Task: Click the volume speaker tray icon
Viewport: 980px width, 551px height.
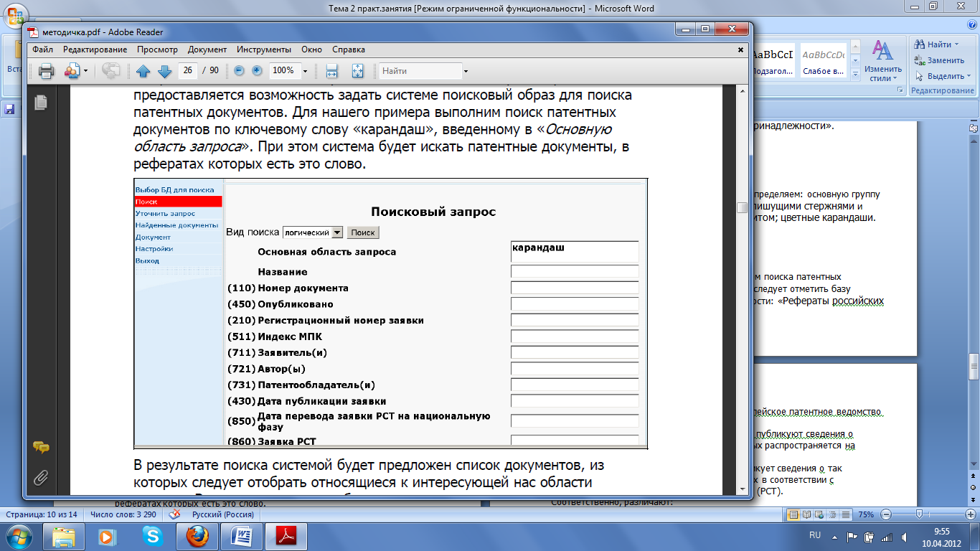Action: (903, 537)
